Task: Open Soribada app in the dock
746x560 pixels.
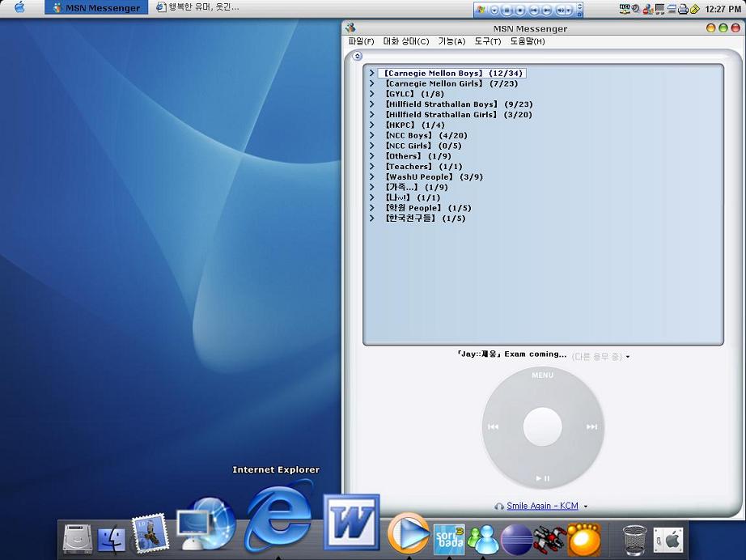Action: 449,538
